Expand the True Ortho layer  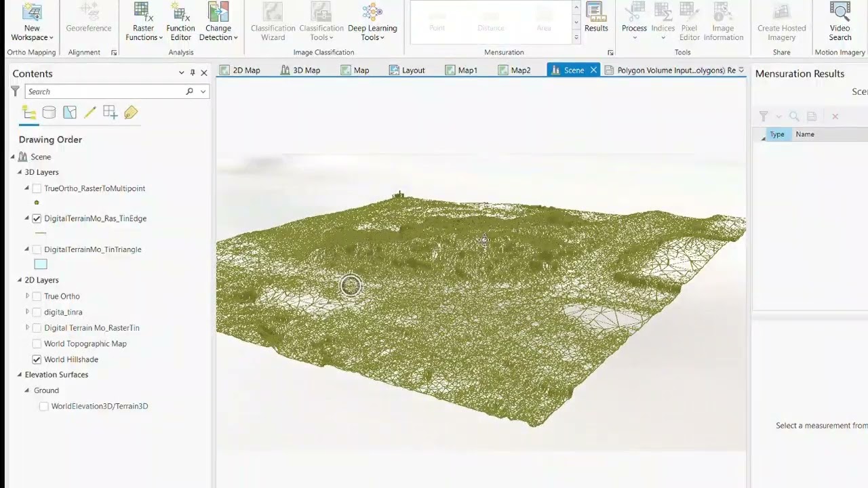27,296
